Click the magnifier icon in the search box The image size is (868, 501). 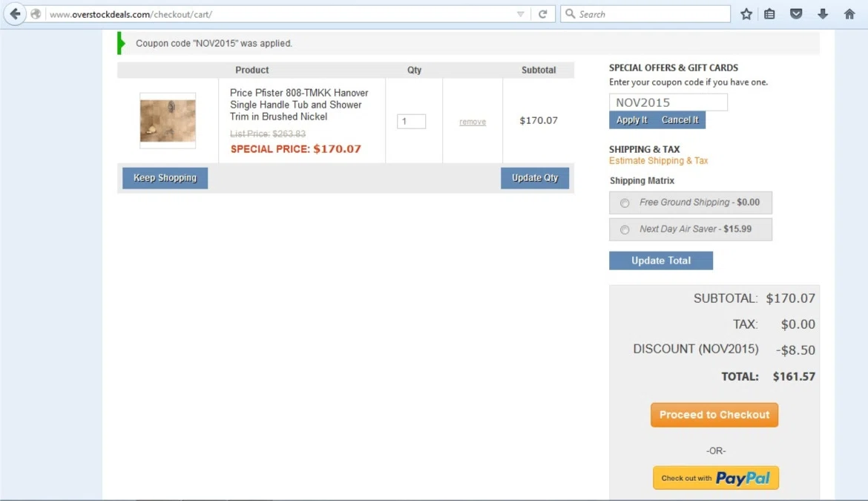(x=571, y=14)
